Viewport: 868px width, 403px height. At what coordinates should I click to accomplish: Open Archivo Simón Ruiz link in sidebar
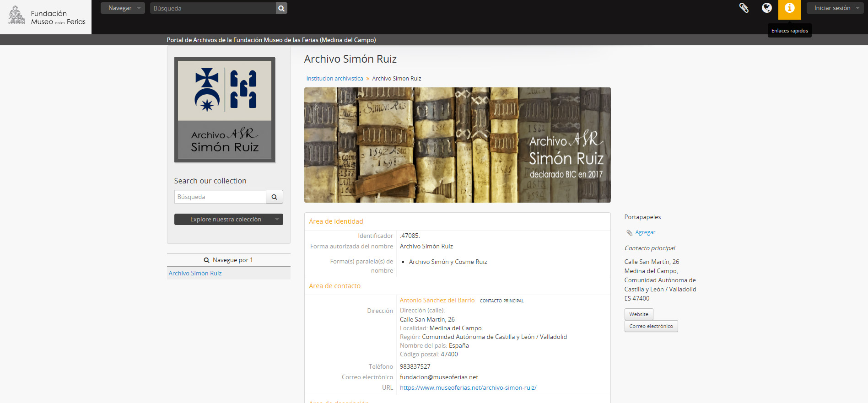tap(195, 273)
